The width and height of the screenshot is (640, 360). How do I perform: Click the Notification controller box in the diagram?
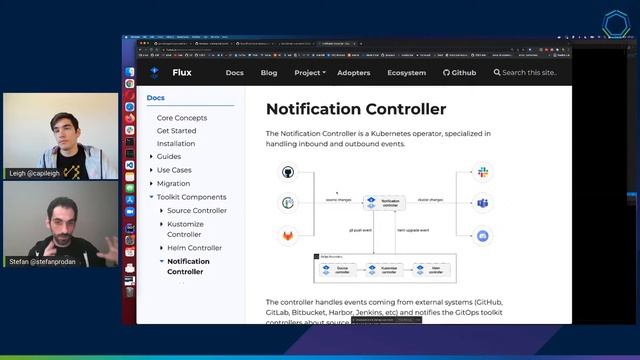[384, 203]
